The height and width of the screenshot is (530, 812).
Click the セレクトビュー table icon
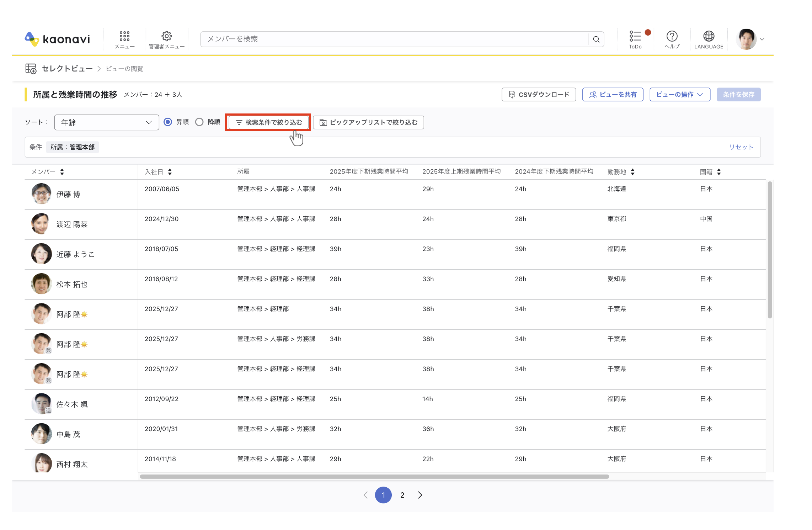tap(31, 68)
